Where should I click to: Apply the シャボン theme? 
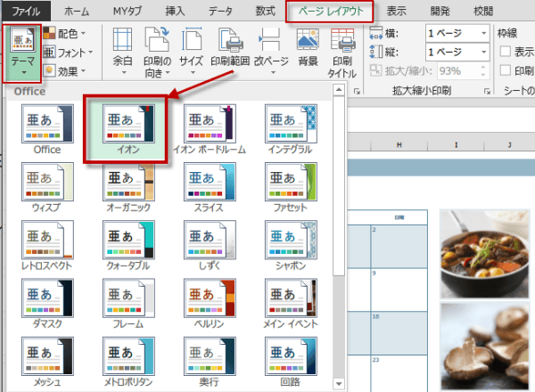point(291,246)
